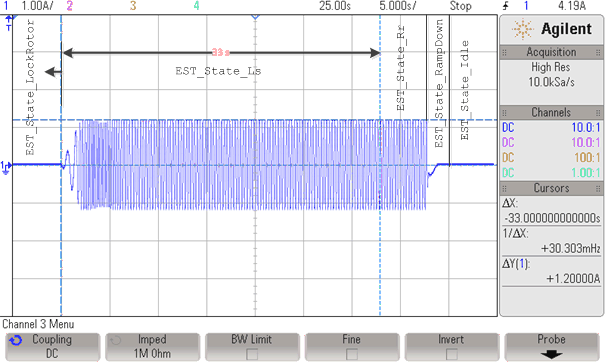Click the trigger time reference marker
Viewport: 605px width, 362px height.
[255, 17]
